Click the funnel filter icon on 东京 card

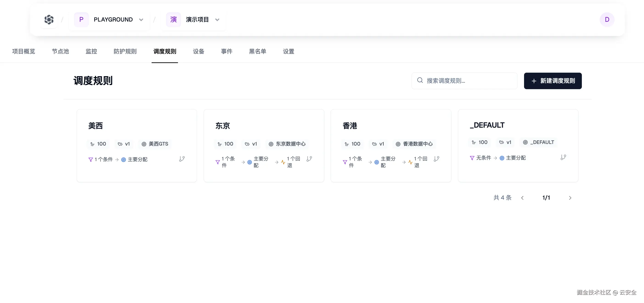pyautogui.click(x=218, y=162)
